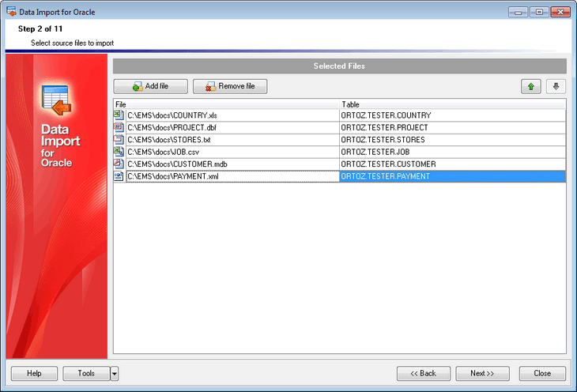Select the C:\EMS\docs\COUNTRY.xls file path
The width and height of the screenshot is (577, 392).
(x=232, y=115)
